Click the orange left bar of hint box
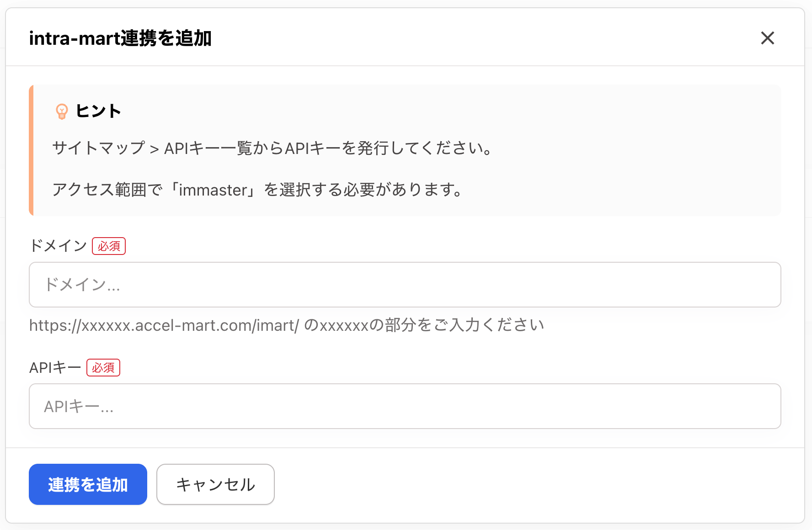This screenshot has height=530, width=812. coord(31,150)
